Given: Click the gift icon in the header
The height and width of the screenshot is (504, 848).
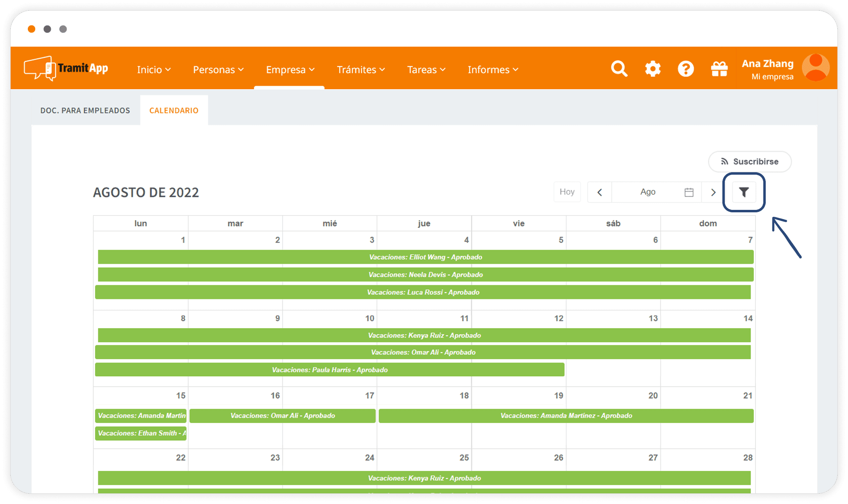Looking at the screenshot, I should (x=719, y=69).
